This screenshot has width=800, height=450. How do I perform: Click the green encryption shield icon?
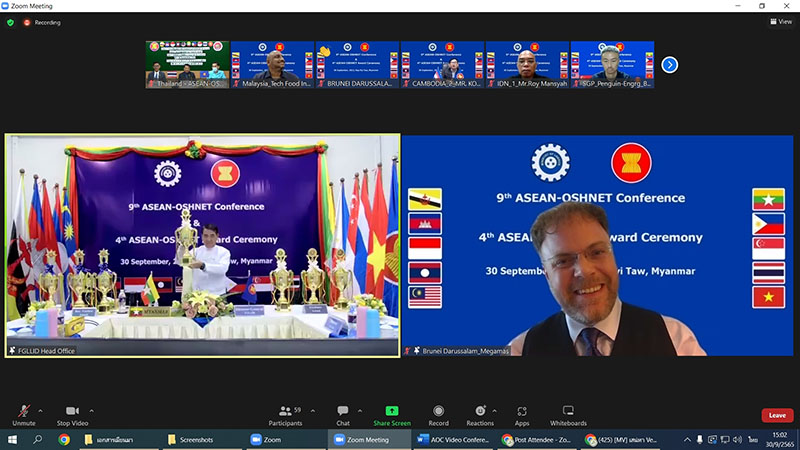[12, 21]
